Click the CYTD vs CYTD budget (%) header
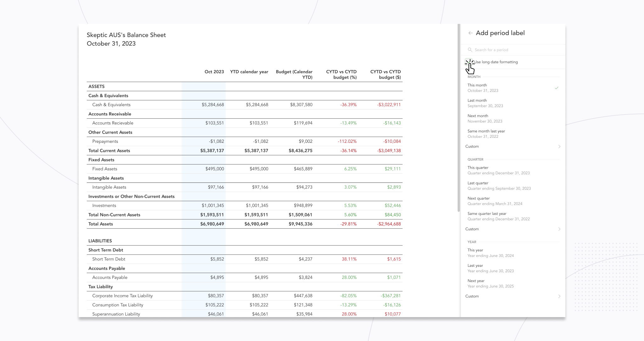The height and width of the screenshot is (341, 644). (341, 75)
